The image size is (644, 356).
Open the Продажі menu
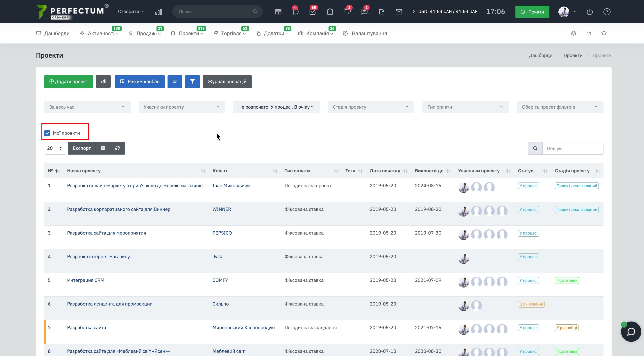146,34
